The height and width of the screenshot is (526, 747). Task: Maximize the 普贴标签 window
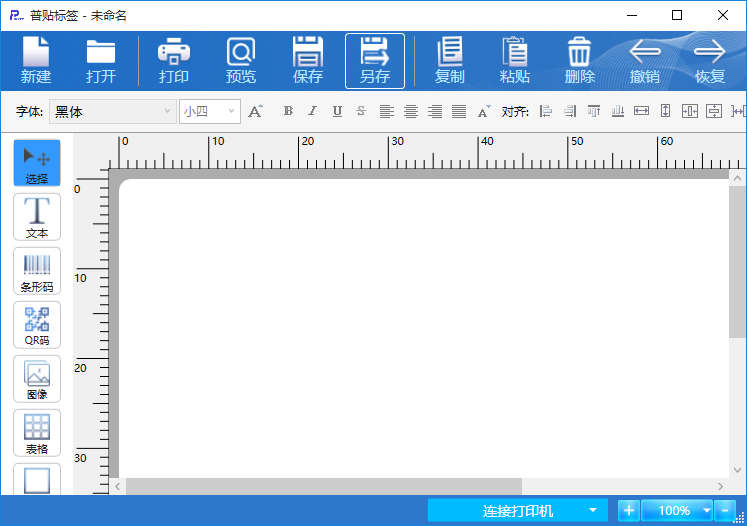coord(677,15)
